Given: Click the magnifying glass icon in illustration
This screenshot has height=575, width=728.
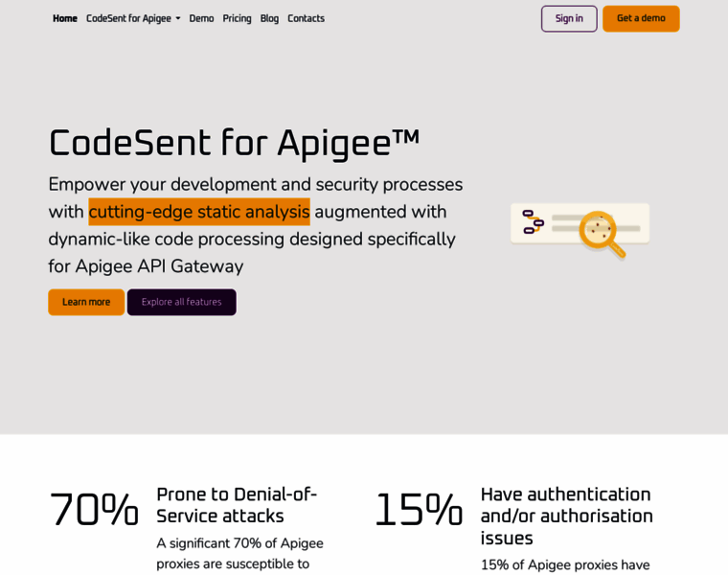Looking at the screenshot, I should 601,233.
